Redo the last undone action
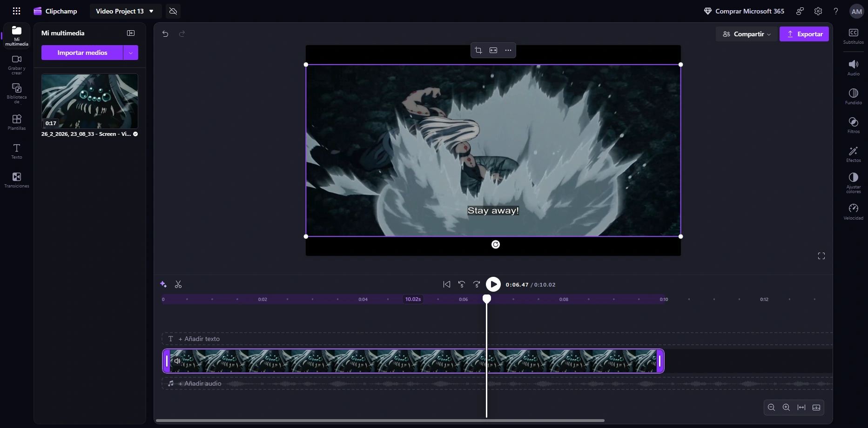The height and width of the screenshot is (428, 868). [182, 33]
